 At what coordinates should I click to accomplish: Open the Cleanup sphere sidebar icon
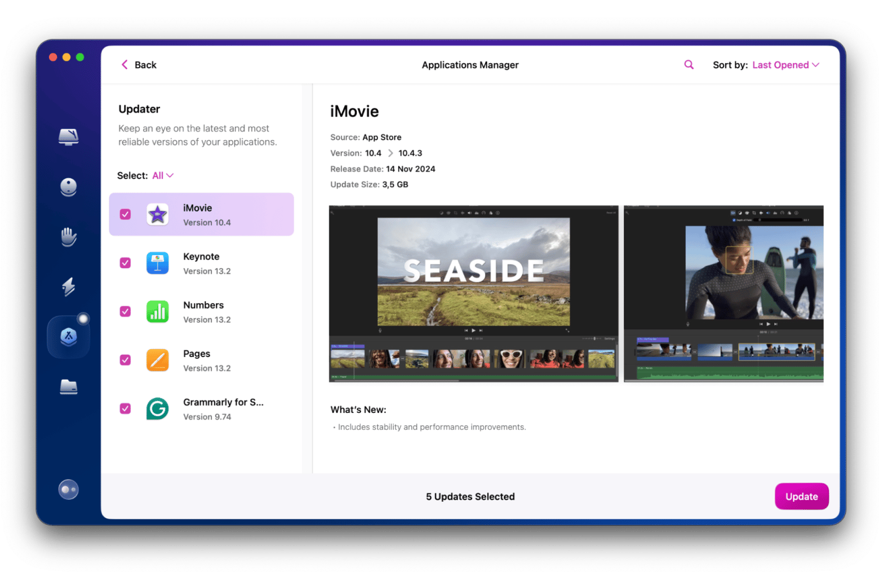pyautogui.click(x=68, y=186)
